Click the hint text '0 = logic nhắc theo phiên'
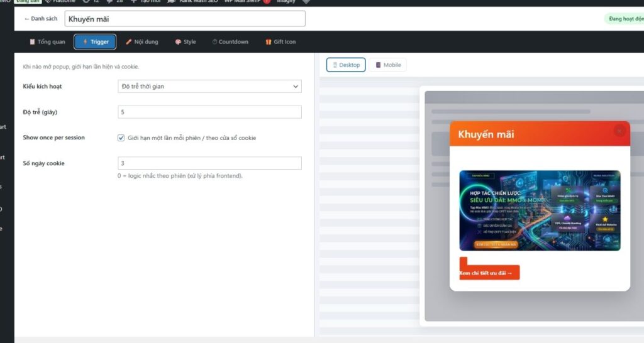 (x=180, y=176)
